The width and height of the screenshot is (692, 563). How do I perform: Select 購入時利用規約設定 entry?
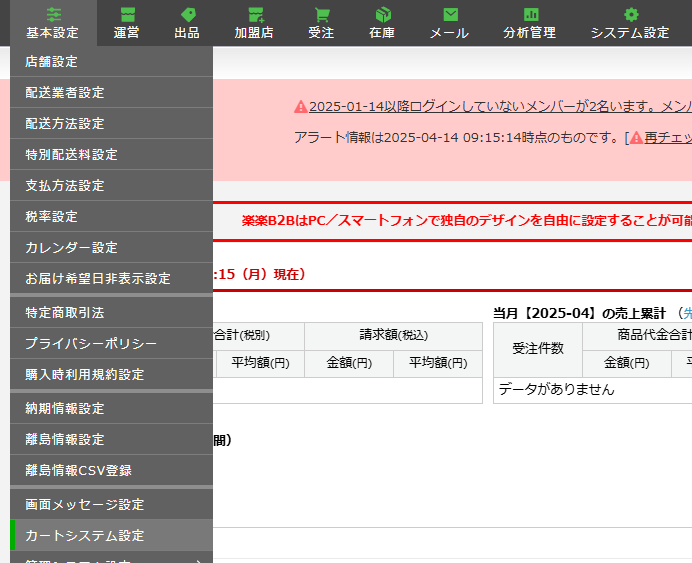[111, 374]
